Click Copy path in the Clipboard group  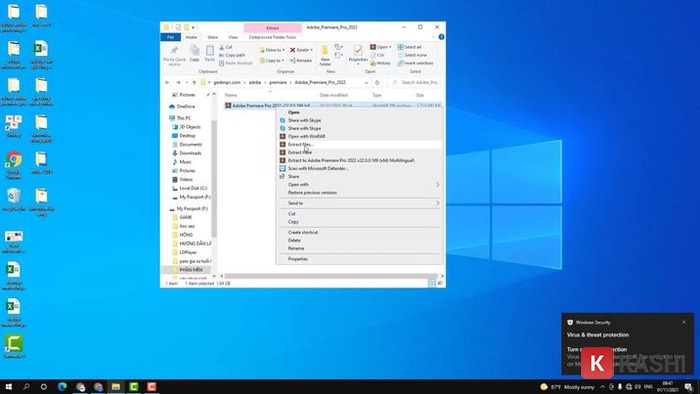click(x=232, y=55)
